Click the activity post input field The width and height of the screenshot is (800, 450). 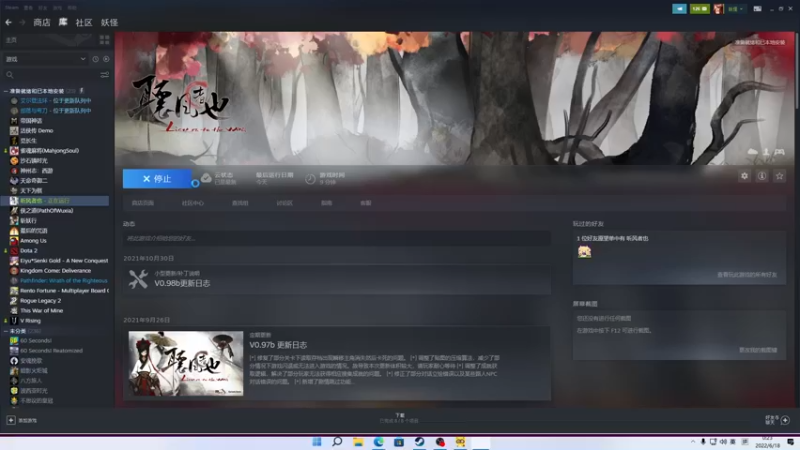tap(337, 238)
